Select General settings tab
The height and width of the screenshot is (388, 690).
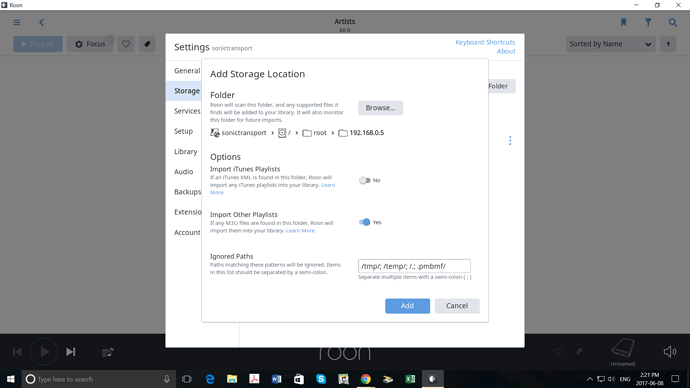(x=187, y=71)
